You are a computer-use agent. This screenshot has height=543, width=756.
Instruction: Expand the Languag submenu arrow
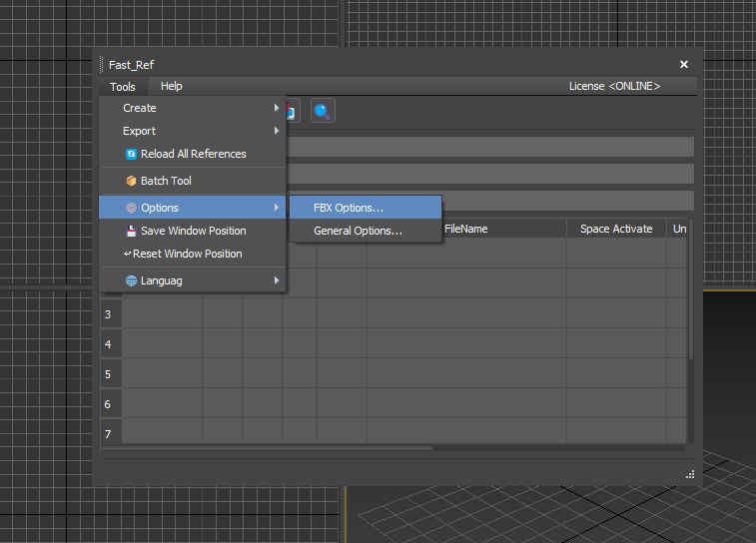pyautogui.click(x=277, y=280)
